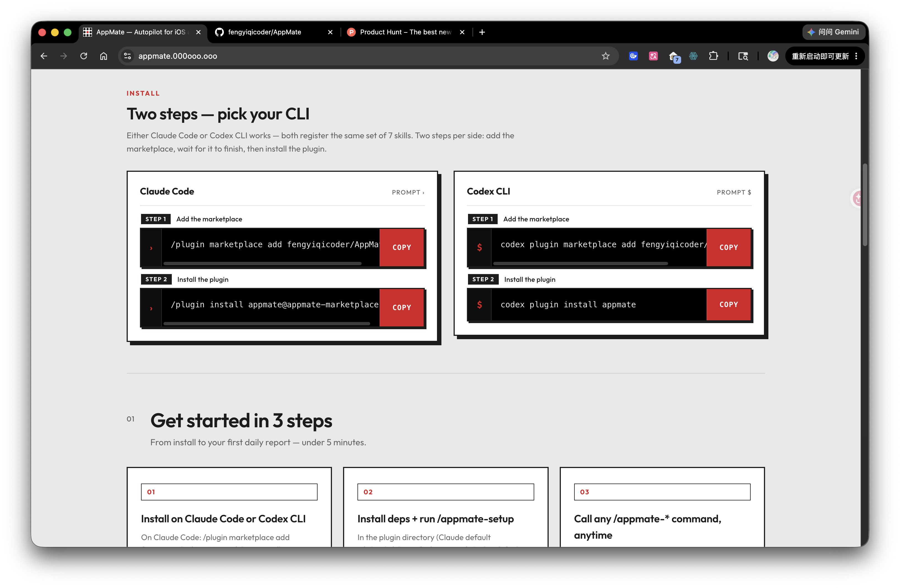Open the extension with badge 7
The width and height of the screenshot is (900, 588).
tap(674, 57)
